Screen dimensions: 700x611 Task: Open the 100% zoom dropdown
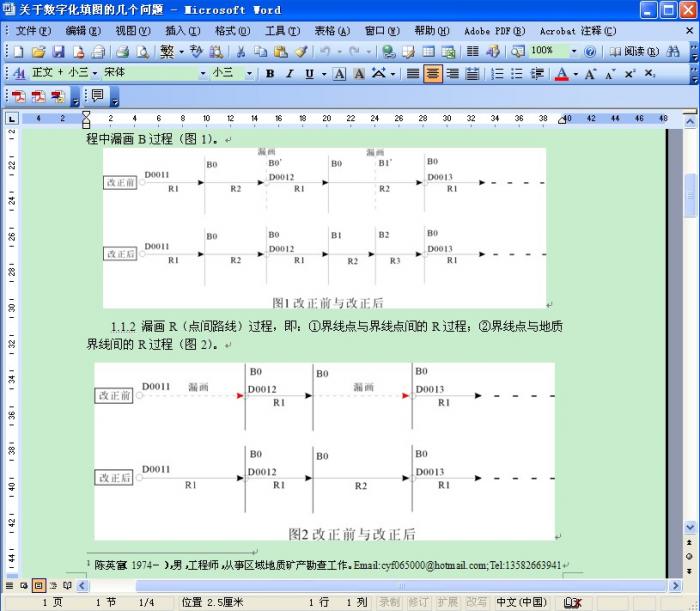click(573, 51)
